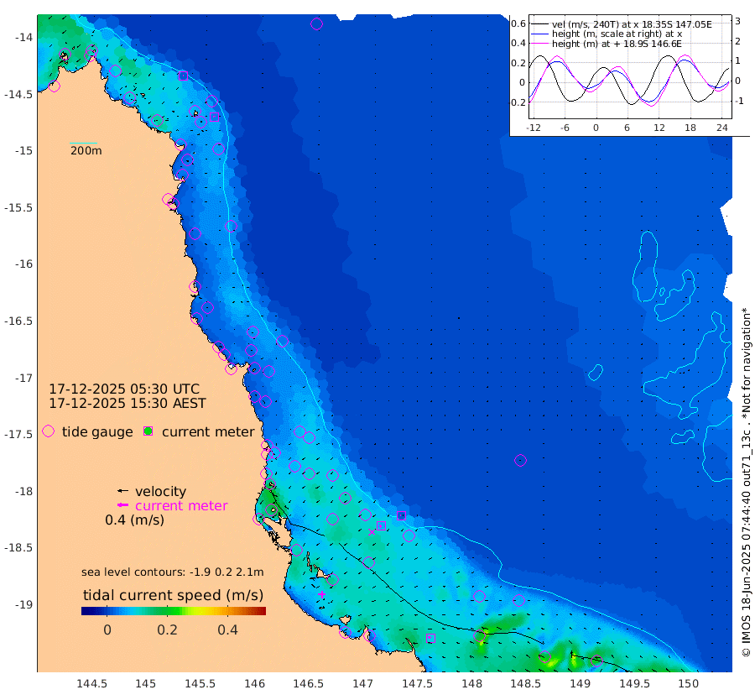The height and width of the screenshot is (700, 755).
Task: Click the magenta x marker on the map
Action: 372,532
